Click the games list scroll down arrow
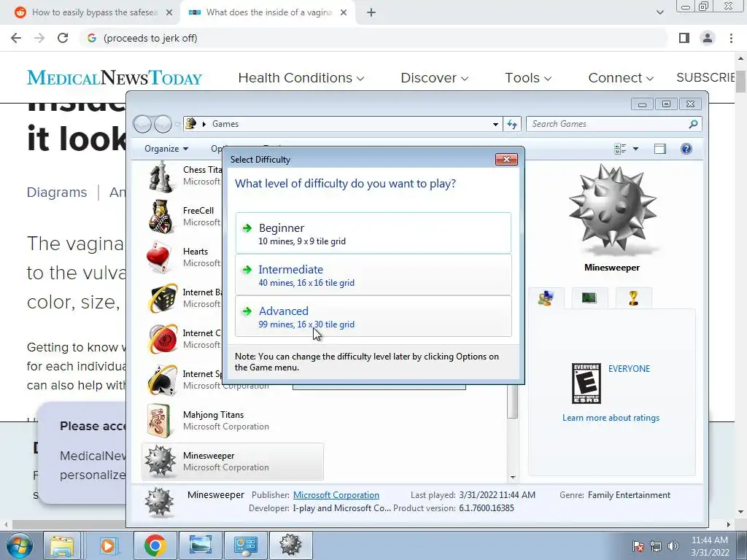 pyautogui.click(x=513, y=477)
